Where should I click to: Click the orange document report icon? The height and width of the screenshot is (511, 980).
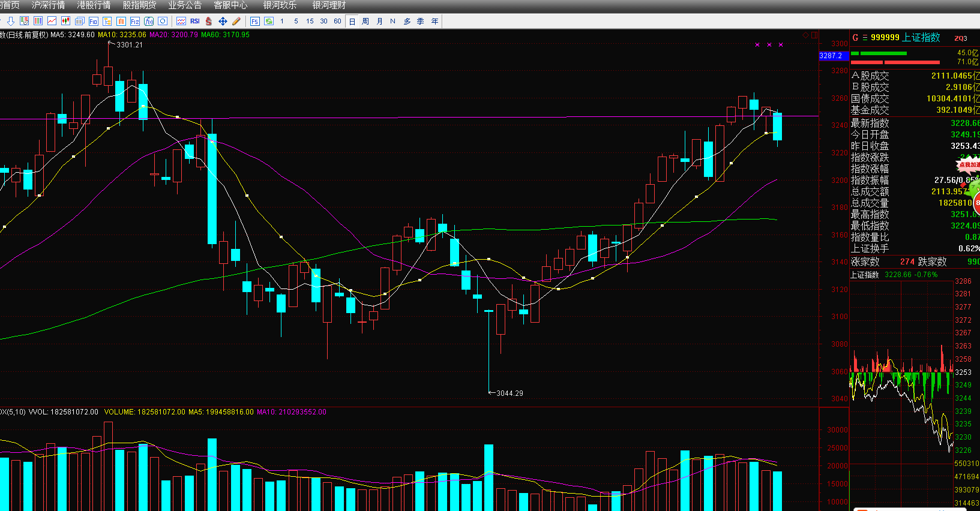coord(121,21)
